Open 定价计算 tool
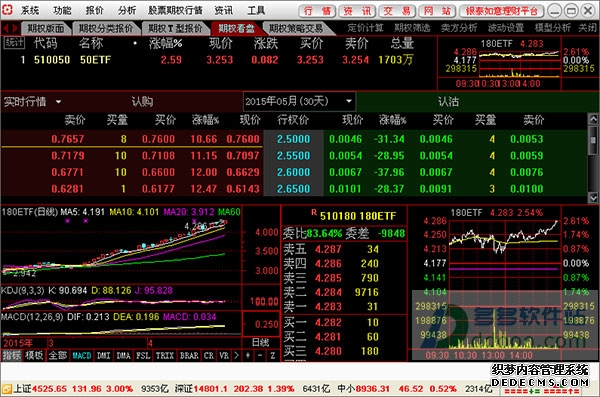 (365, 28)
